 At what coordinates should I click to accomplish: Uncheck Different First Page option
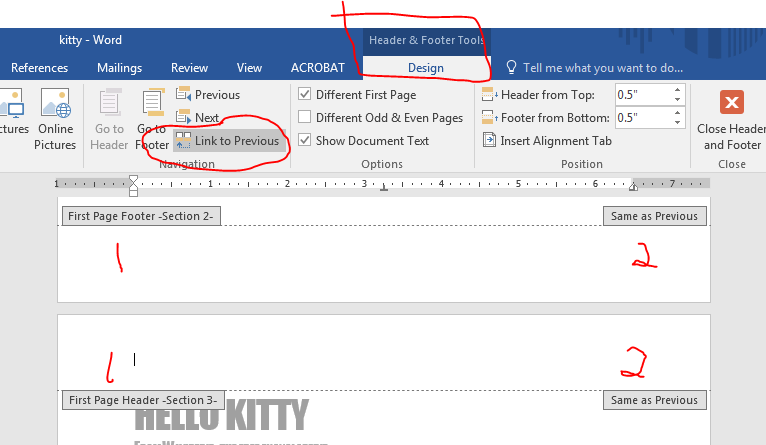[x=305, y=95]
